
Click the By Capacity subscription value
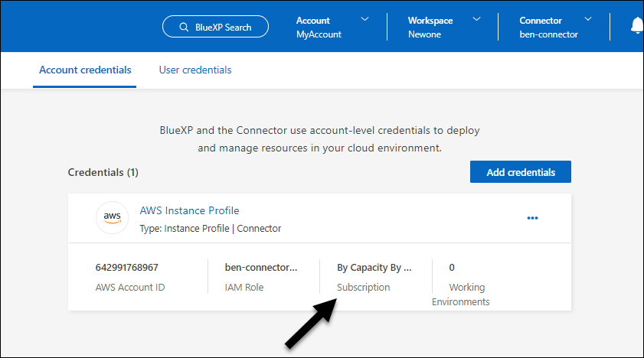[x=374, y=268]
